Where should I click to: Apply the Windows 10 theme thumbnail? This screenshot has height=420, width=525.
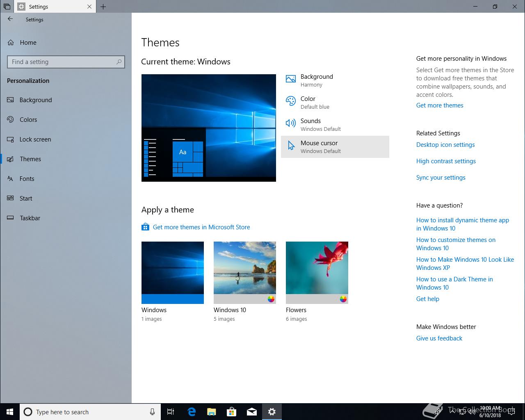pos(245,273)
